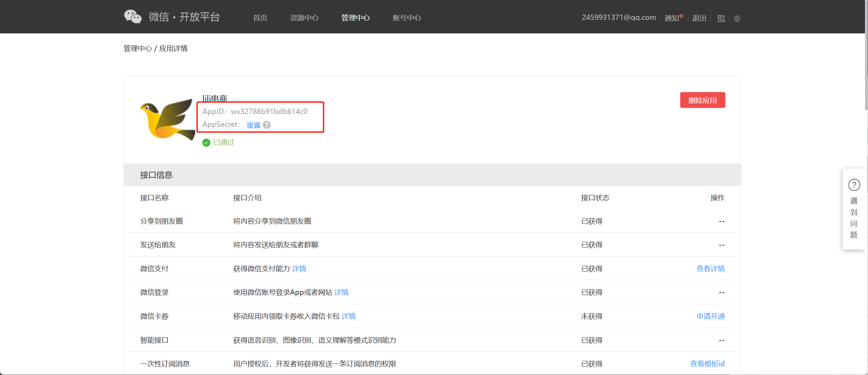Click the 已获得 status for 分享到朋友圈
The height and width of the screenshot is (375, 868).
pyautogui.click(x=592, y=221)
